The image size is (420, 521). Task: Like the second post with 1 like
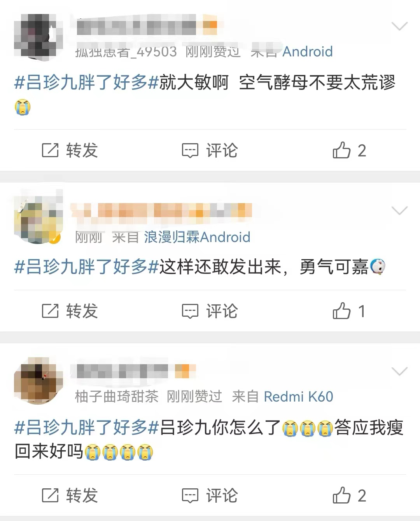349,311
